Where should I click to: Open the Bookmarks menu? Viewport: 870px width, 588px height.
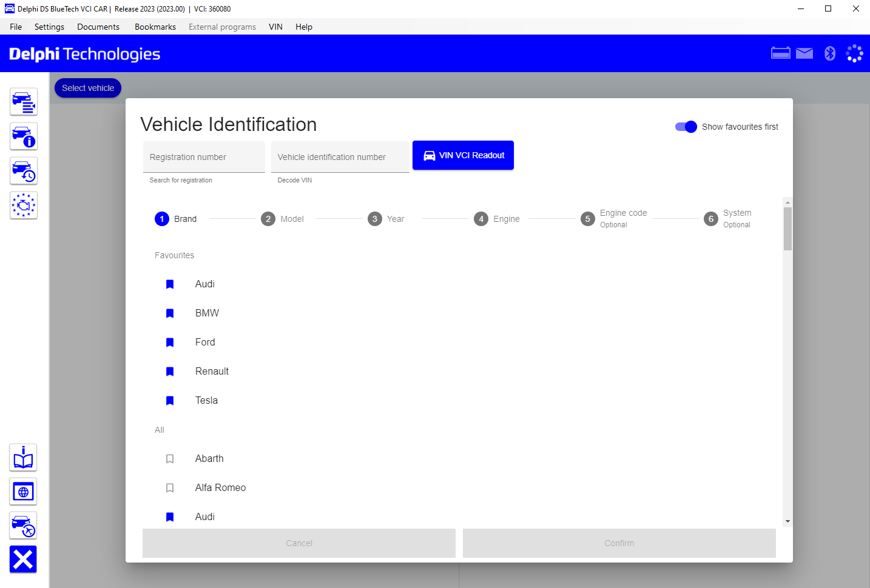pos(155,27)
